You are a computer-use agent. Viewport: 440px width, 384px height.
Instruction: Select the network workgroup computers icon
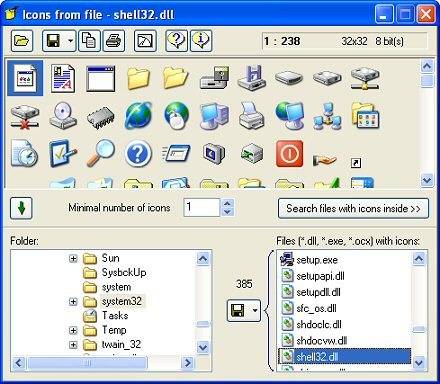pos(327,117)
